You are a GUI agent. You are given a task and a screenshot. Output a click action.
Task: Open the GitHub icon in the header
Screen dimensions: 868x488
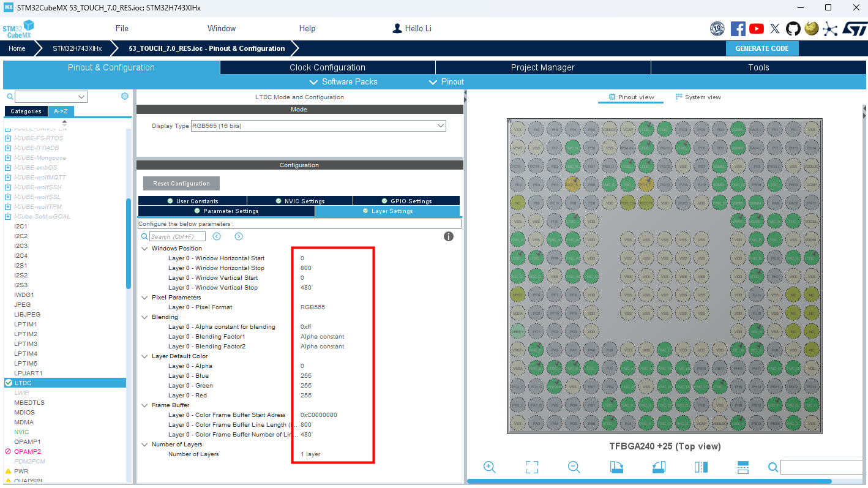coord(793,28)
